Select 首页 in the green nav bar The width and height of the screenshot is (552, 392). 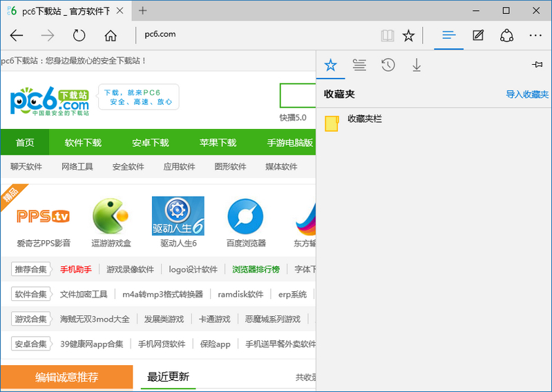(x=25, y=142)
